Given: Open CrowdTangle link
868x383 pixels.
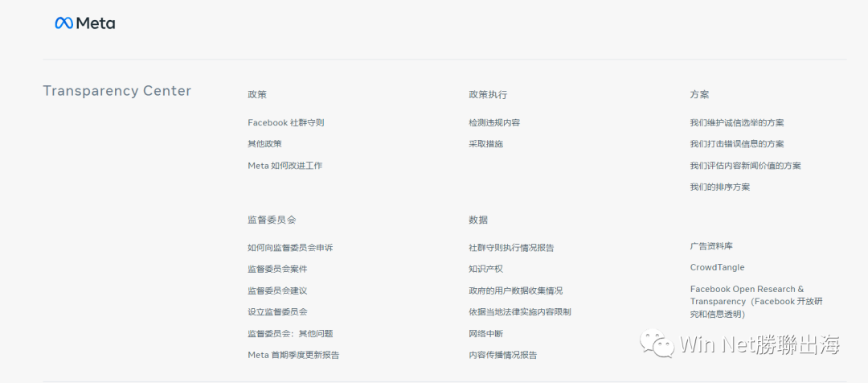Looking at the screenshot, I should (x=718, y=268).
